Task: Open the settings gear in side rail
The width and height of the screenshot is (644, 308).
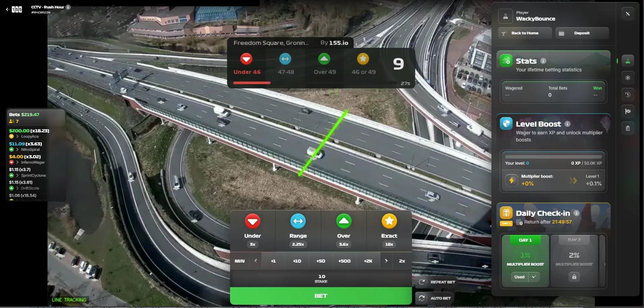Action: (x=628, y=78)
